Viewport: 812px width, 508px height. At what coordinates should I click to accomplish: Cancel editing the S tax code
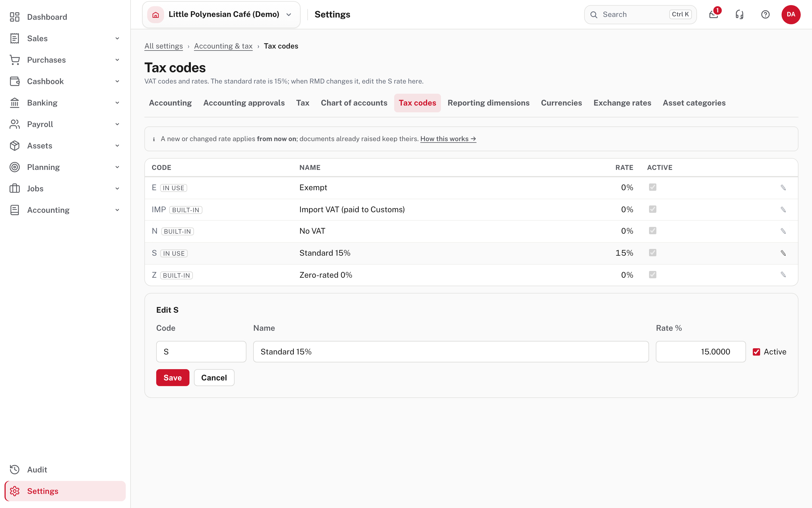(x=214, y=378)
